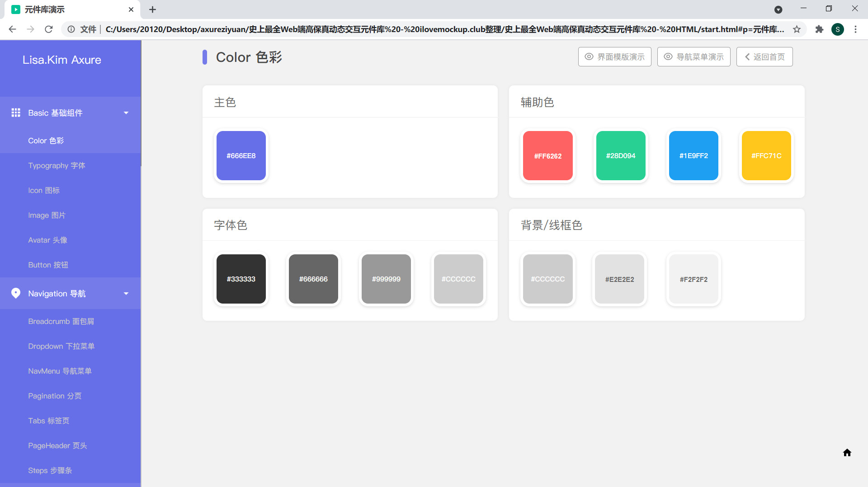This screenshot has height=487, width=868.
Task: Click the #28D094 green swatch
Action: tap(621, 156)
